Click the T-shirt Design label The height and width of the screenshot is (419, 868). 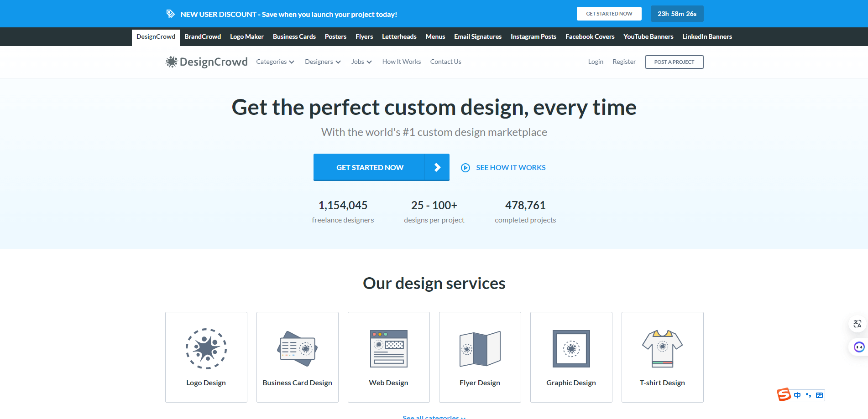(663, 383)
